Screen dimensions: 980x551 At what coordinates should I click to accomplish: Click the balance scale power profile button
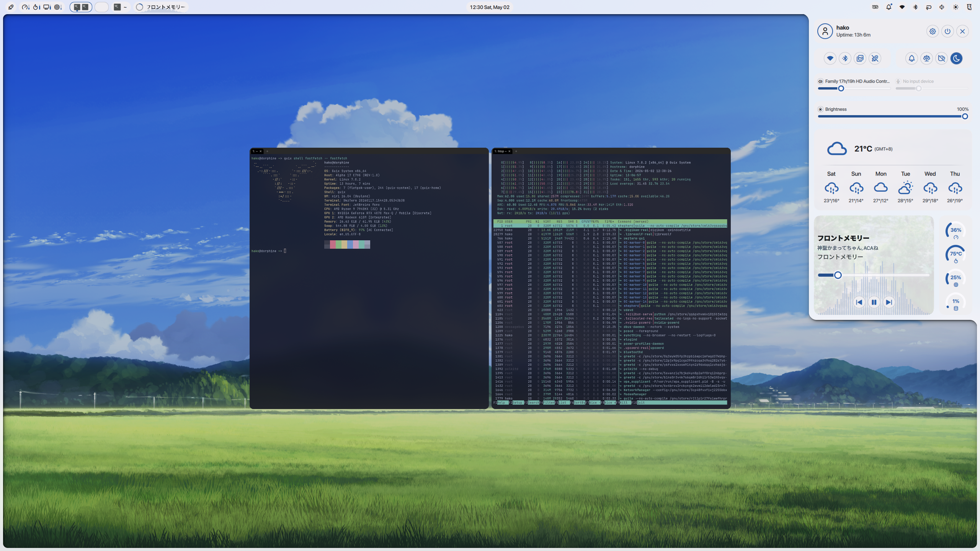tap(926, 58)
